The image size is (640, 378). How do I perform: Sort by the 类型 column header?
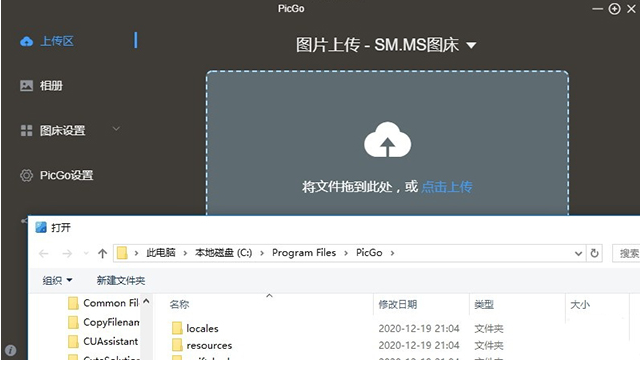click(484, 305)
